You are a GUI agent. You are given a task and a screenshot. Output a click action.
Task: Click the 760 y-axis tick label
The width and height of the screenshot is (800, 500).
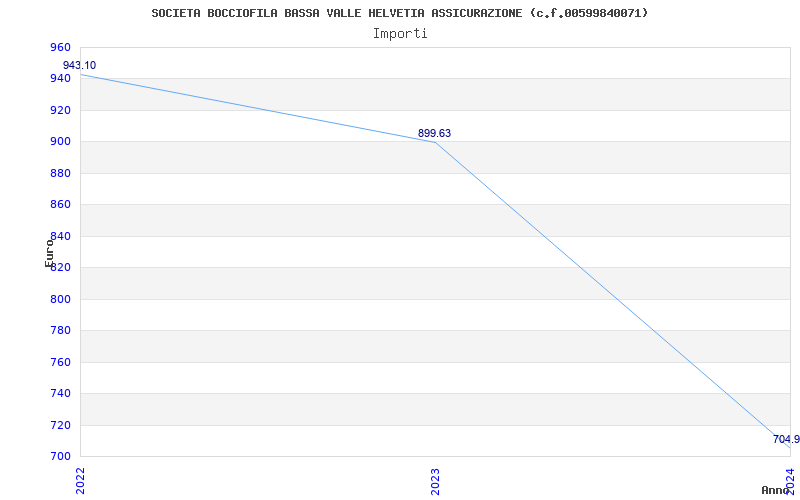(60, 362)
